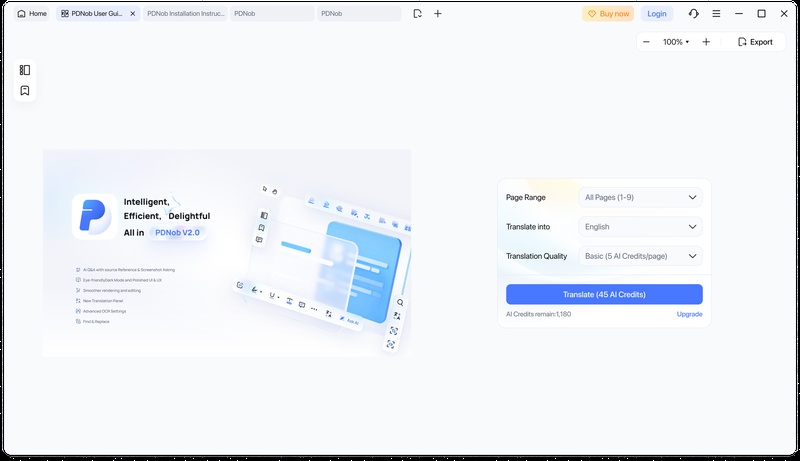Zoom out with the minus button
The image size is (800, 461).
coord(646,42)
